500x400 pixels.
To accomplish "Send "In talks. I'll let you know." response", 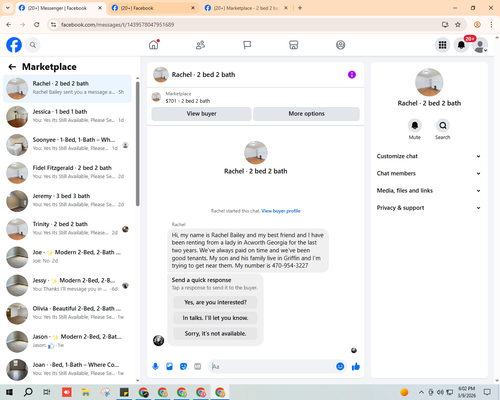I will click(215, 318).
